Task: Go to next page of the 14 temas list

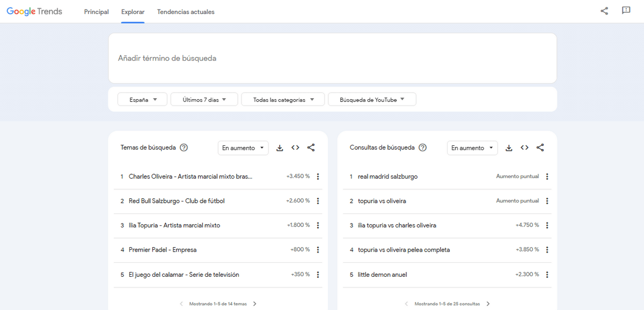Action: pyautogui.click(x=254, y=304)
